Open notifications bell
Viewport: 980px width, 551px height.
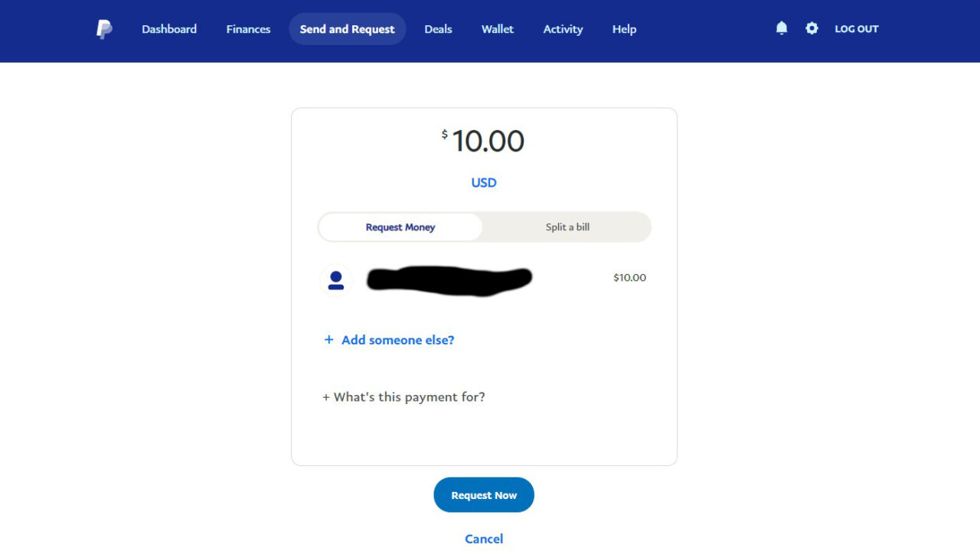(781, 28)
